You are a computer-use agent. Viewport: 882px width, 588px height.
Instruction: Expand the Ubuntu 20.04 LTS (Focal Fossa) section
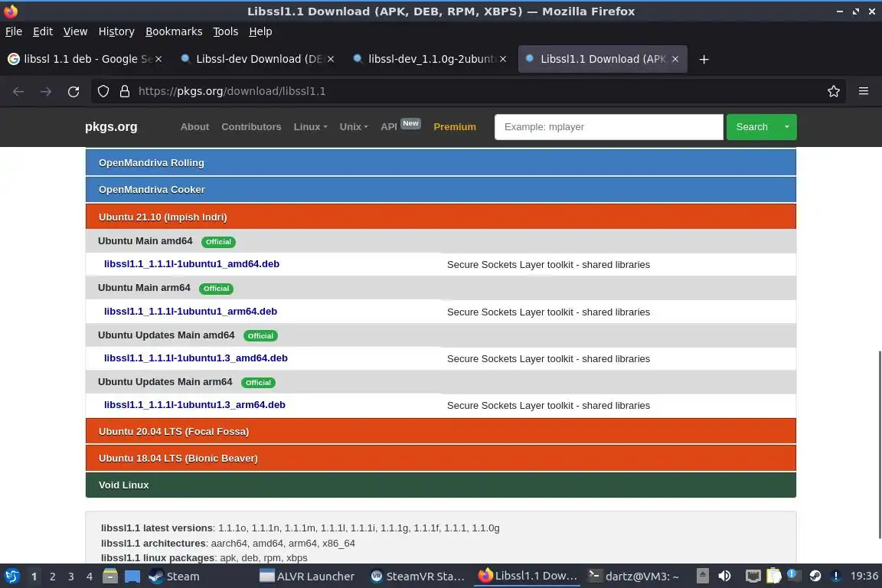pyautogui.click(x=440, y=431)
